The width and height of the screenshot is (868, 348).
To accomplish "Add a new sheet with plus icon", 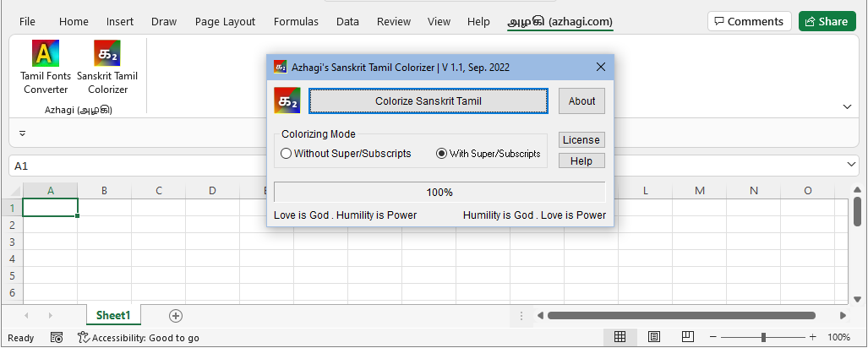I will coord(176,316).
